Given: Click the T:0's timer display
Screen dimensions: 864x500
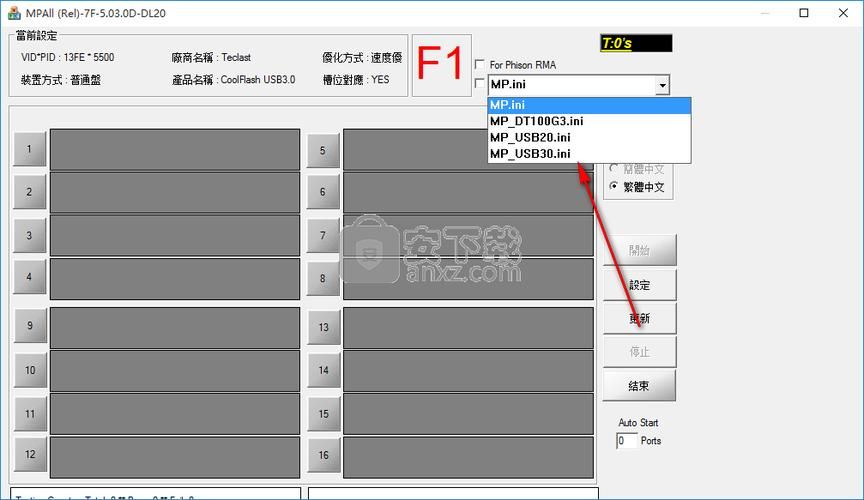Looking at the screenshot, I should tap(636, 43).
